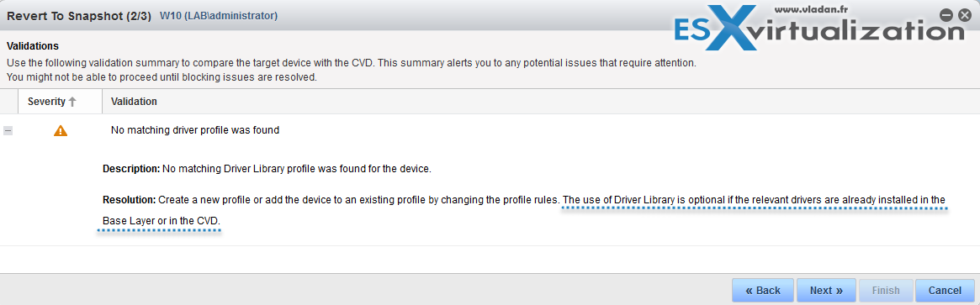Cancel the Revert To Snapshot wizard

click(x=945, y=290)
